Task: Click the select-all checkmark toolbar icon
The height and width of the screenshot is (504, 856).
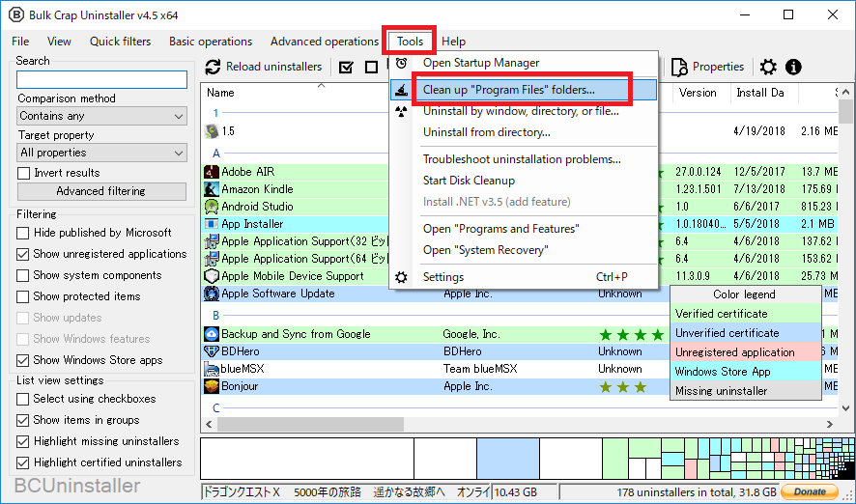Action: coord(346,67)
